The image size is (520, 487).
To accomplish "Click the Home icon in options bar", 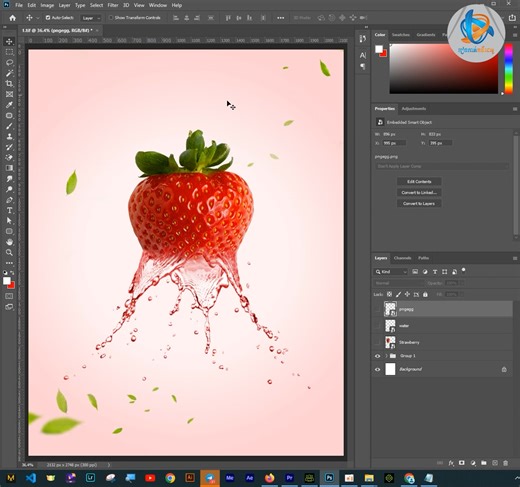I will click(x=12, y=18).
